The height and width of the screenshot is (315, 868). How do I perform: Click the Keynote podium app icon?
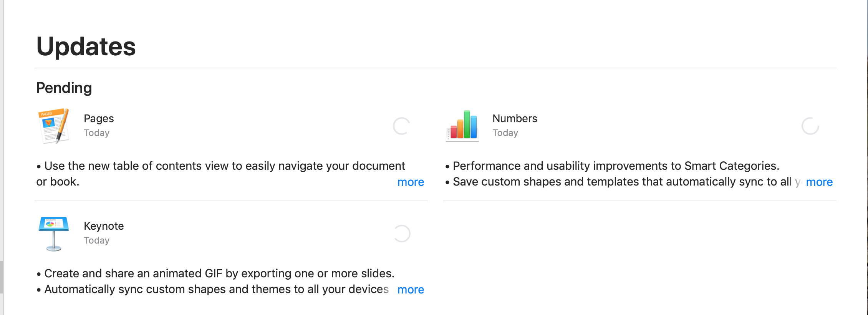point(54,233)
